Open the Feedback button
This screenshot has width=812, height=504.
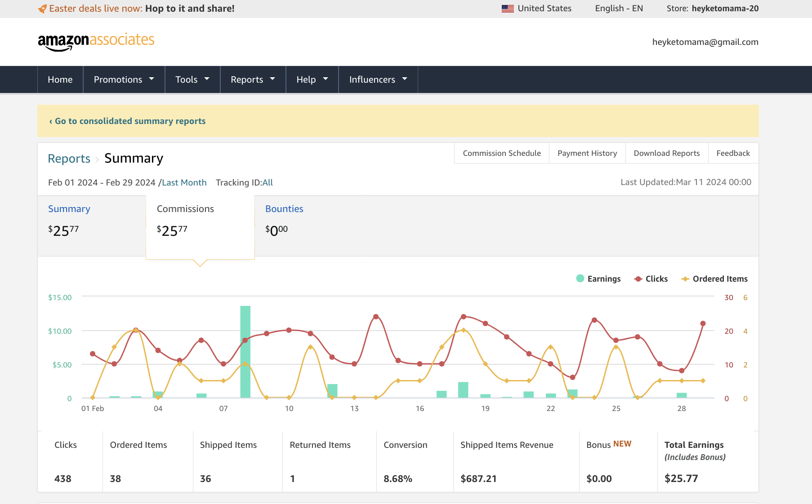733,153
